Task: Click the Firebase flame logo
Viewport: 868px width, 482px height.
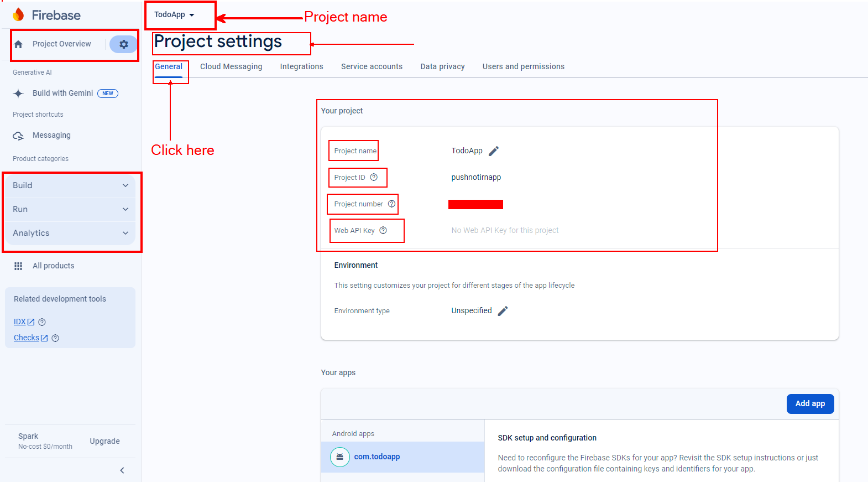Action: (19, 15)
